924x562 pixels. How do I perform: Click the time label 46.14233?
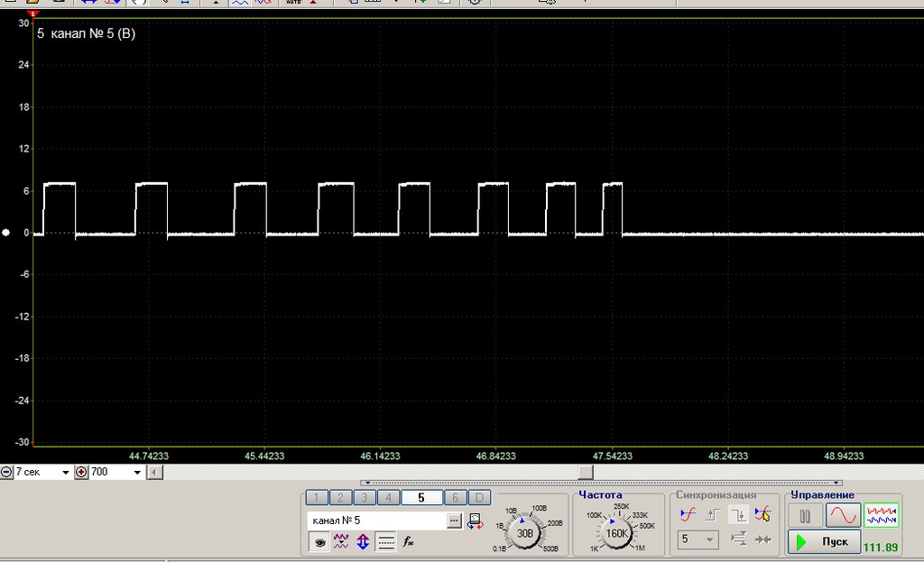(x=380, y=456)
